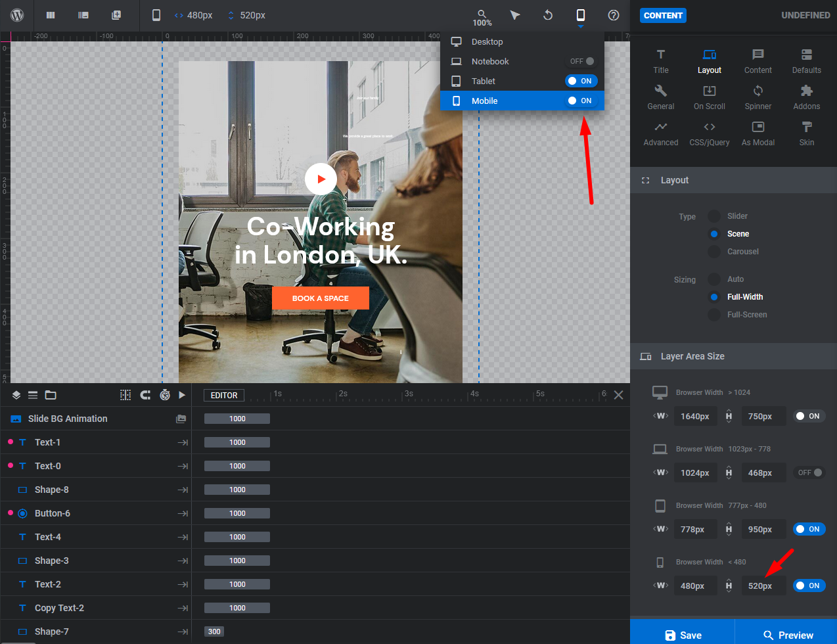
Task: Select the Shape-8 layer row
Action: point(96,490)
